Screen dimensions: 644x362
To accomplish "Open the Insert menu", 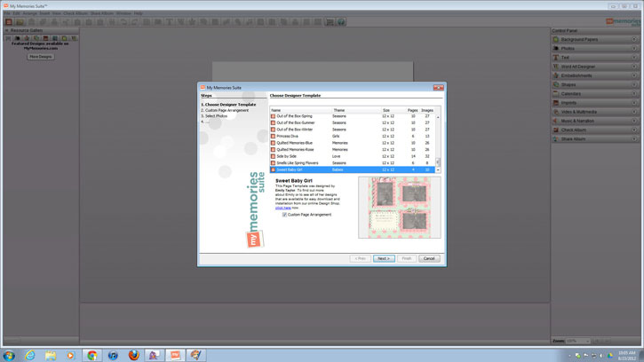I will click(x=44, y=13).
